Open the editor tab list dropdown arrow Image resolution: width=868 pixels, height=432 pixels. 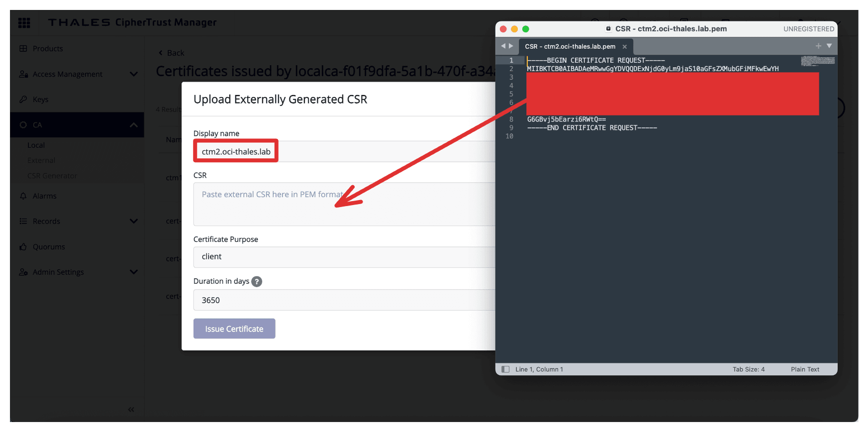pos(829,46)
